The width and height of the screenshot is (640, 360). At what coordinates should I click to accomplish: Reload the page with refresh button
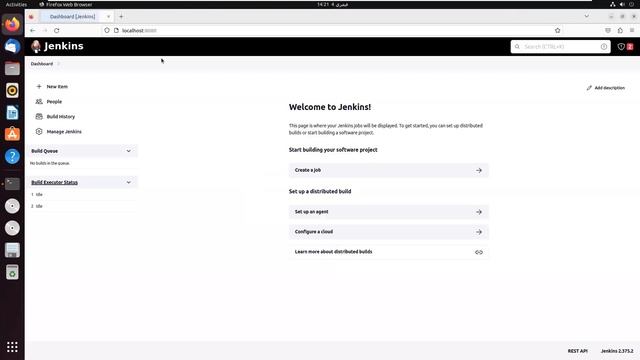pyautogui.click(x=57, y=31)
